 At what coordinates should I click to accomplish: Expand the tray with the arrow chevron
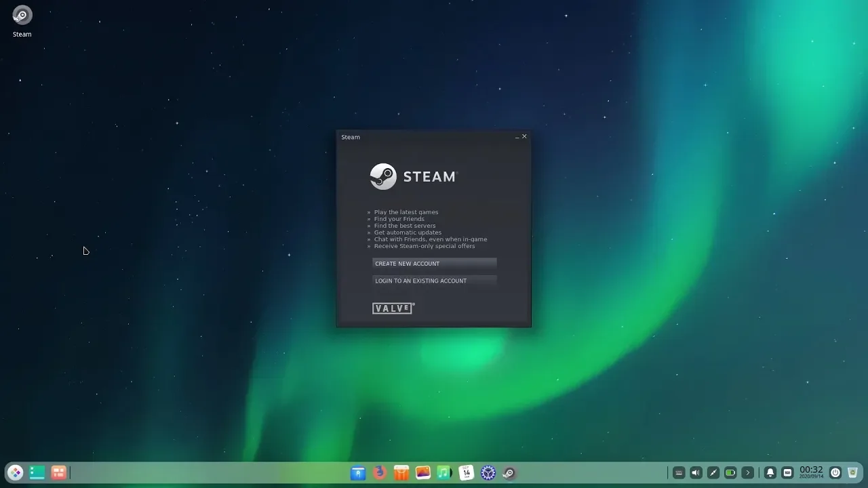click(x=747, y=473)
